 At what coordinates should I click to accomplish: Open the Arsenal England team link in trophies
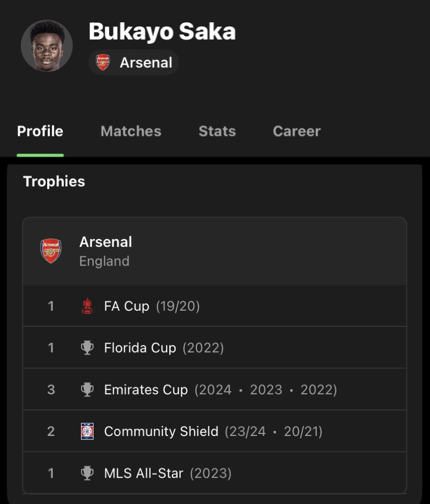[214, 251]
